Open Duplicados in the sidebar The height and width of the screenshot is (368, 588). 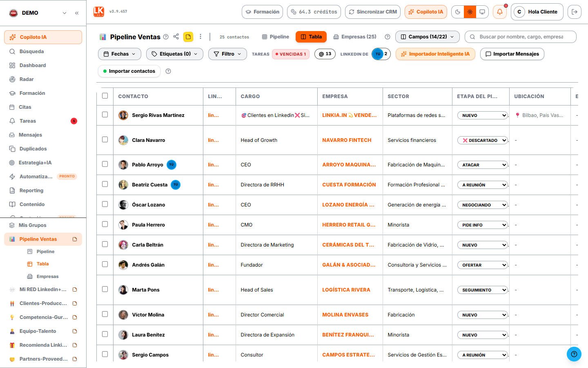(43, 149)
